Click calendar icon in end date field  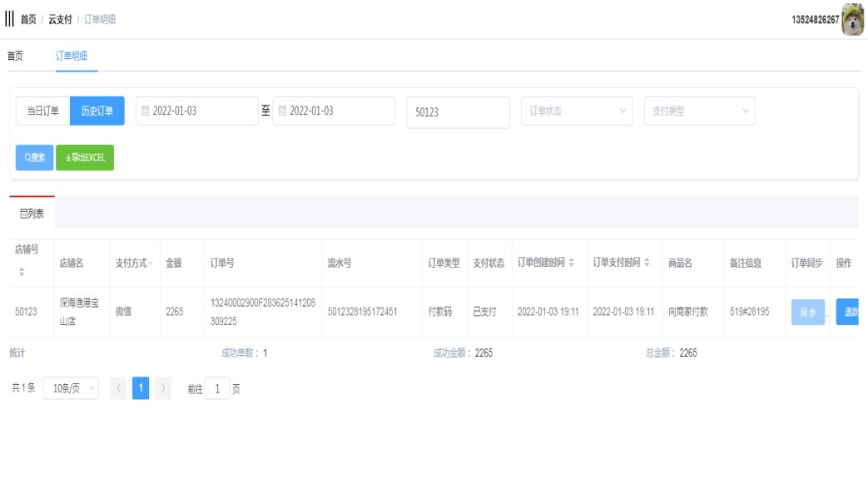coord(282,111)
